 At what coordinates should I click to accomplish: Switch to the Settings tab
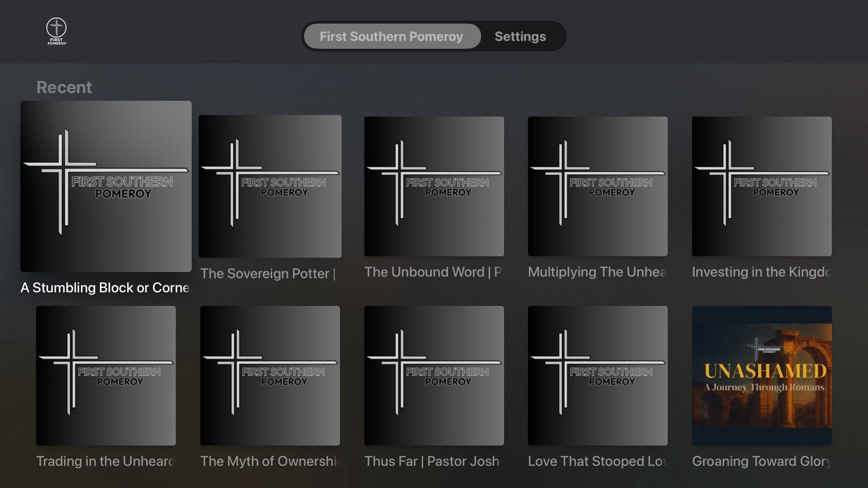(x=520, y=37)
